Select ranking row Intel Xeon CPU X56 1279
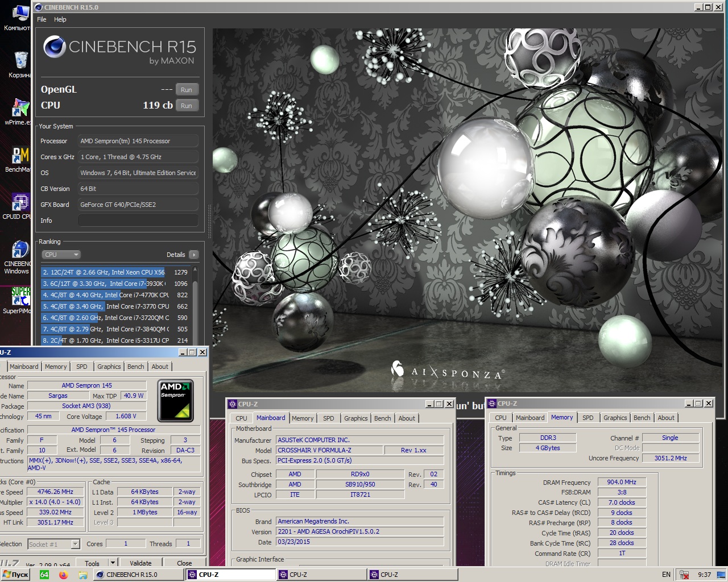 click(x=115, y=272)
